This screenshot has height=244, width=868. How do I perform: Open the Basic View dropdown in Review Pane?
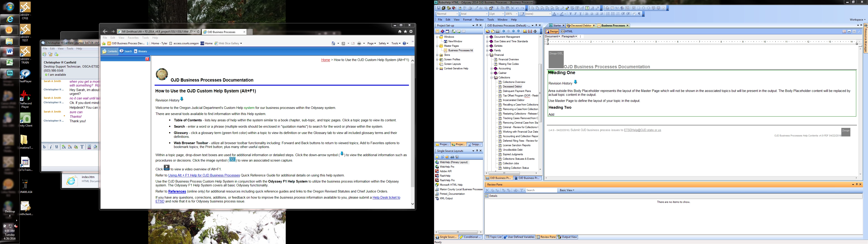tap(567, 190)
